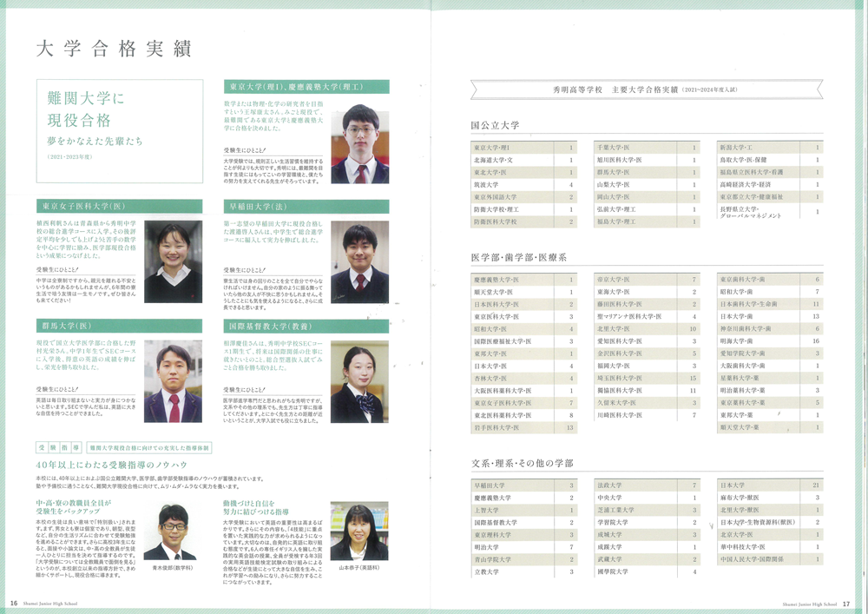
Task: Click the table row '順天堂大学・薬'
Action: (770, 427)
